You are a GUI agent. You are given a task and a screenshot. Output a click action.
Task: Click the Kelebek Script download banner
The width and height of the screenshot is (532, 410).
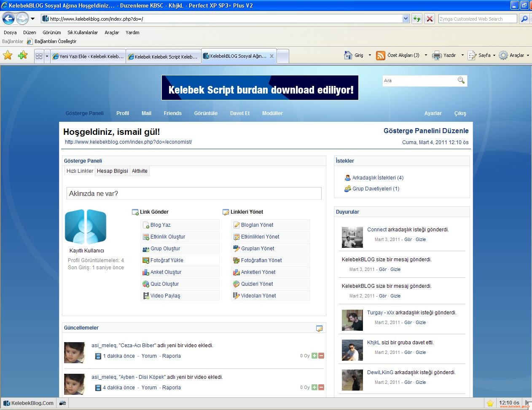(260, 88)
